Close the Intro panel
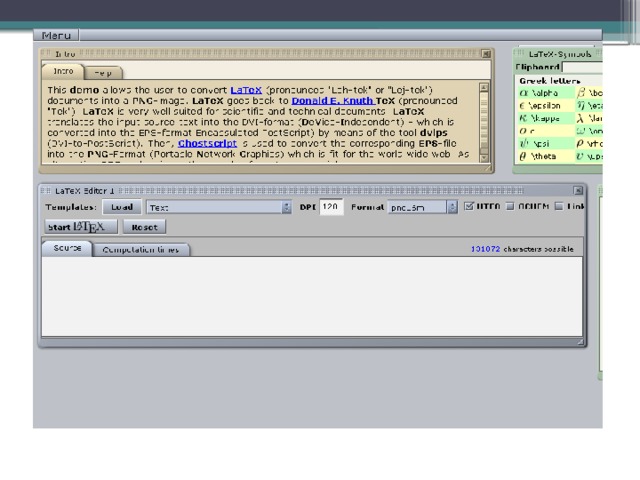This screenshot has height=480, width=640. tap(485, 54)
